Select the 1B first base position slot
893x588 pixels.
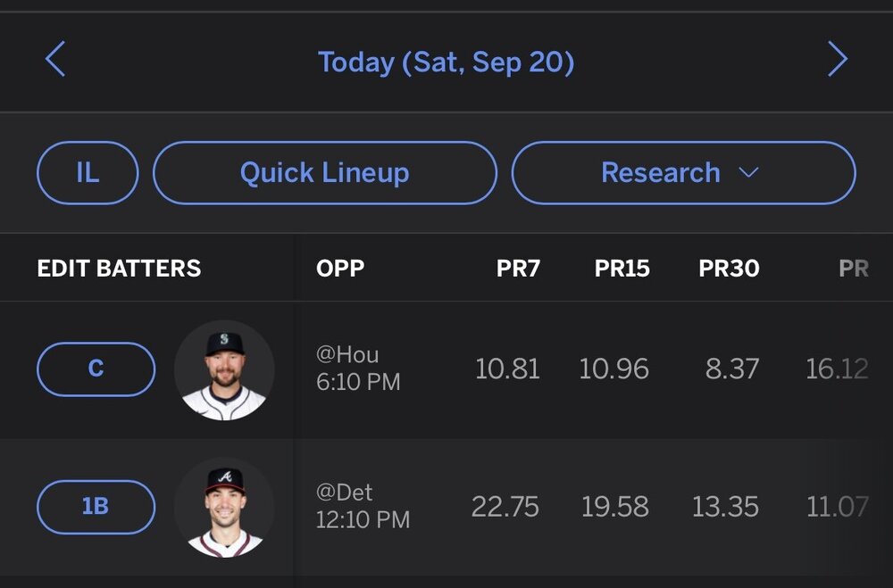[96, 507]
